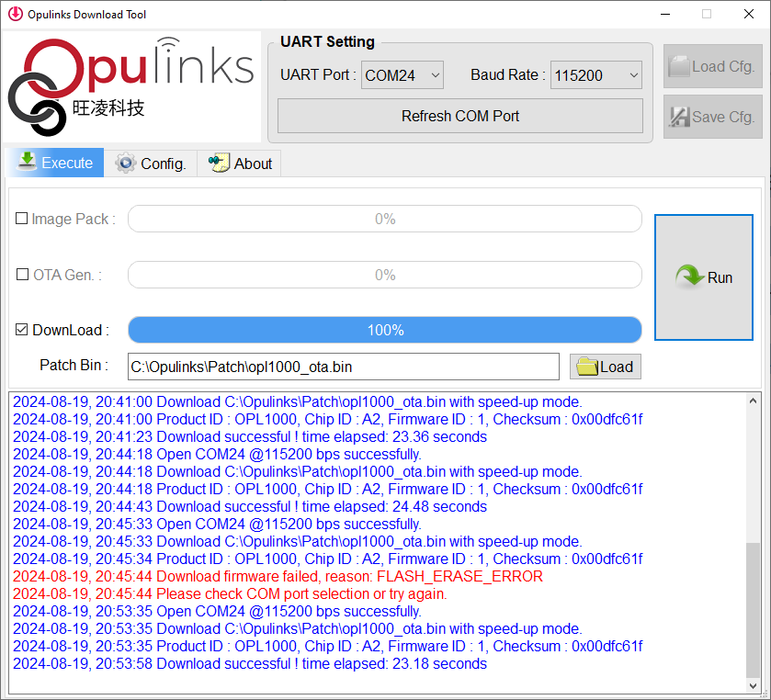
Task: Click '20:44:18 Open COM24' log line
Action: (217, 454)
